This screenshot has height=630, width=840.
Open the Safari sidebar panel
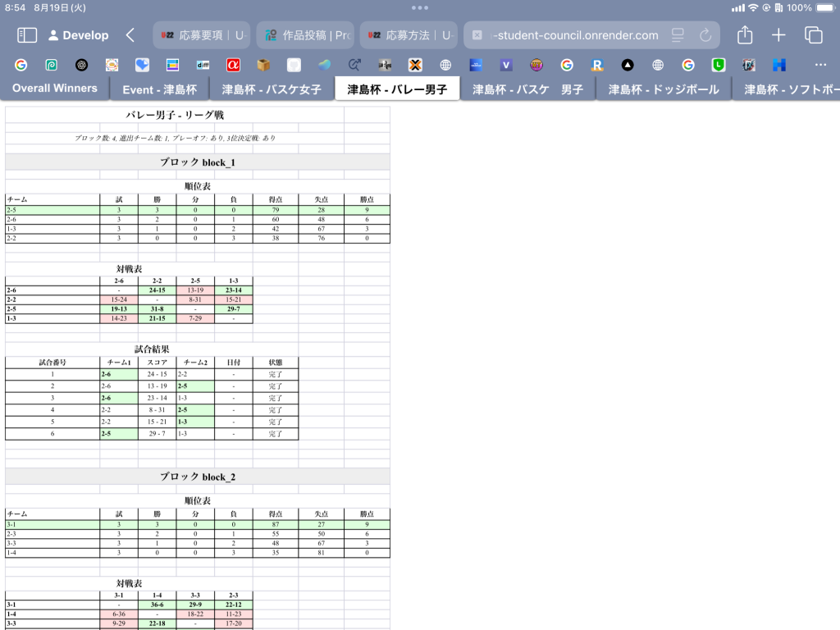tap(27, 35)
